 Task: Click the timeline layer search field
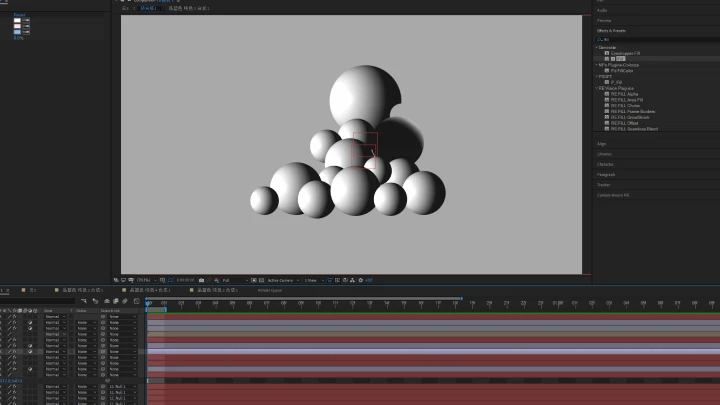pos(38,301)
